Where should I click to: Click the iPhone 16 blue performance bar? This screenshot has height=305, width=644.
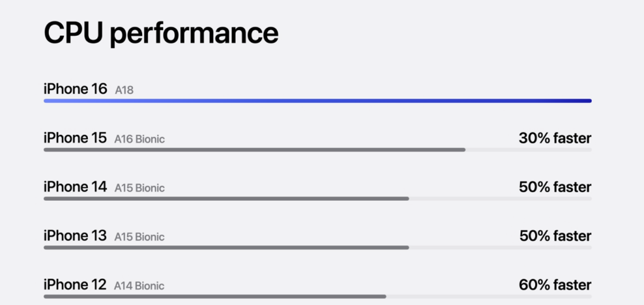[x=317, y=101]
